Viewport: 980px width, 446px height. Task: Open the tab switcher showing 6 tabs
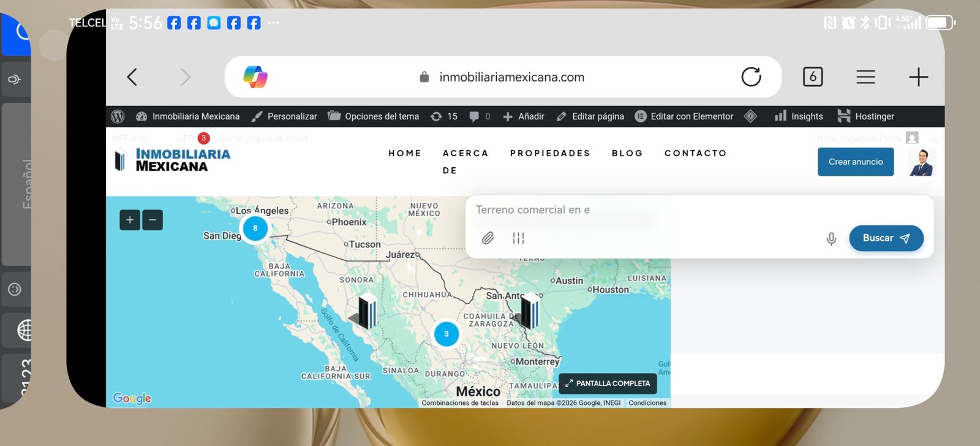(x=813, y=77)
